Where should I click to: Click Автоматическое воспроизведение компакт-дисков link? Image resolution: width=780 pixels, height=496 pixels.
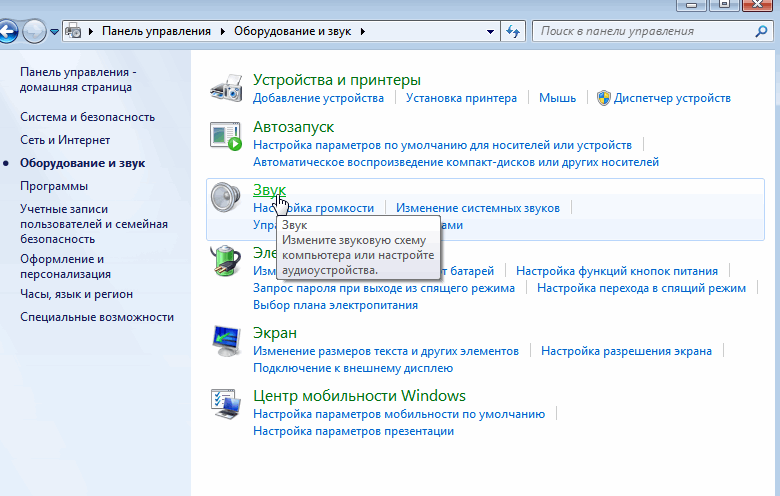pyautogui.click(x=456, y=162)
